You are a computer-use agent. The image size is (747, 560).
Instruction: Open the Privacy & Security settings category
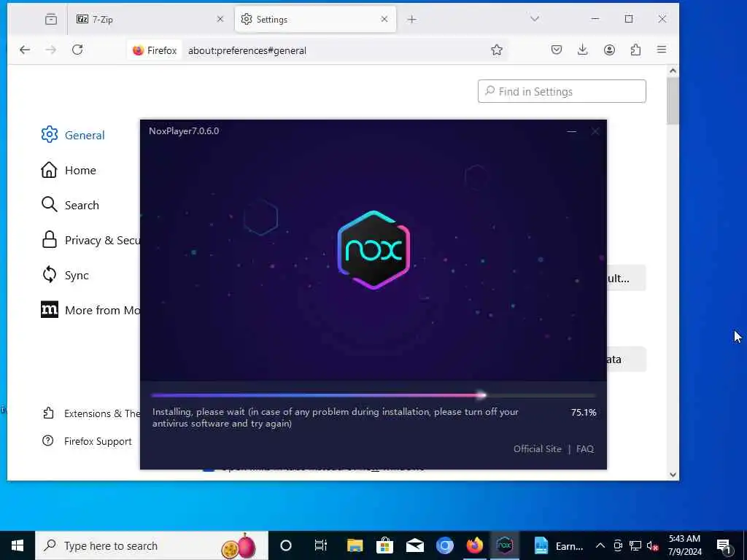tap(90, 240)
